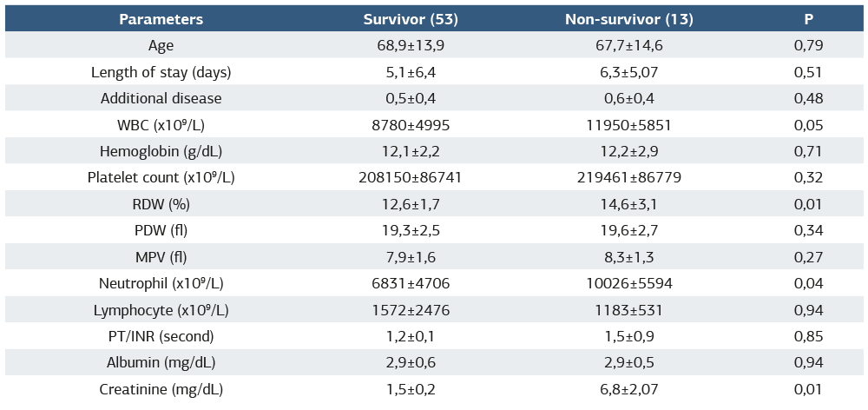Select the Neutrophil (x10⁹/L) cell
This screenshot has height=410, width=868.
(x=161, y=284)
